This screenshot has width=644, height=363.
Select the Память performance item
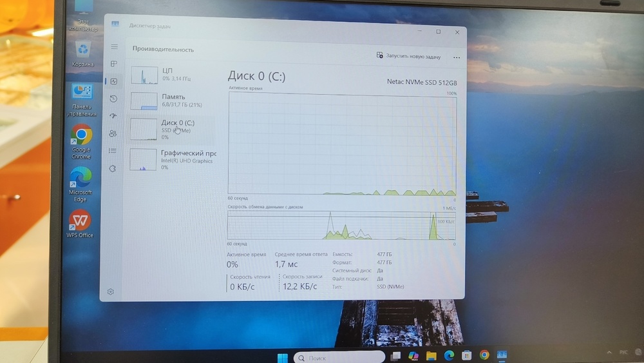pos(173,101)
